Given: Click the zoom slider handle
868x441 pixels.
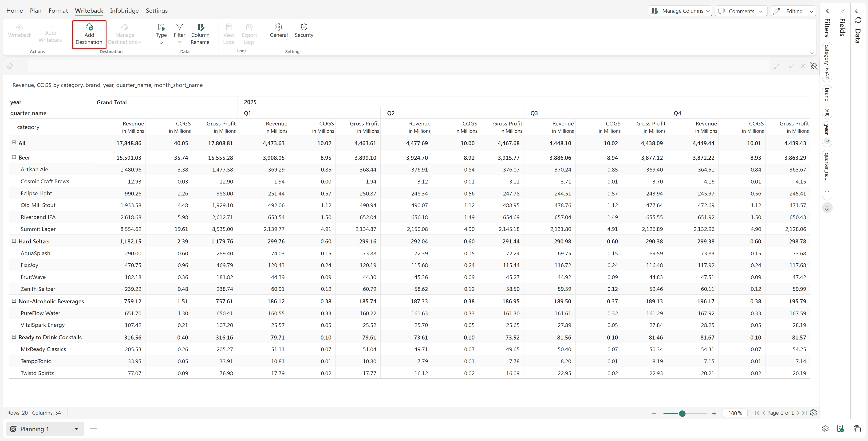Looking at the screenshot, I should pos(682,414).
